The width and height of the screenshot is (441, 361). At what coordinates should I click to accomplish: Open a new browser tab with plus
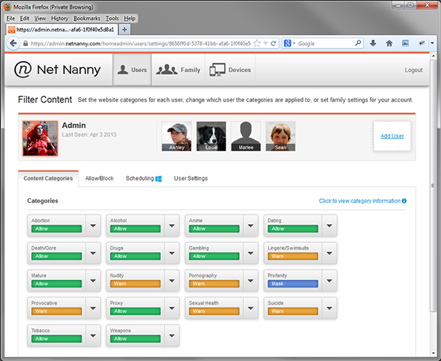tap(124, 29)
